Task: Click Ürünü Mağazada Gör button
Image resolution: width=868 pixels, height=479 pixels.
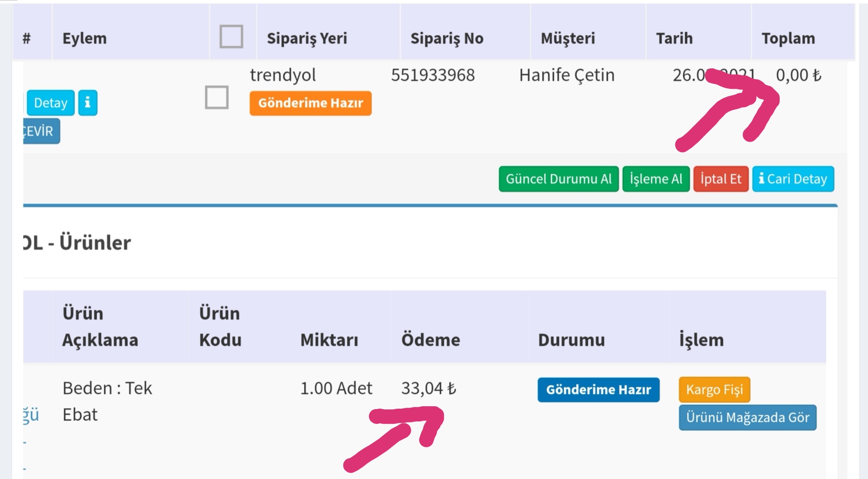Action: tap(747, 417)
